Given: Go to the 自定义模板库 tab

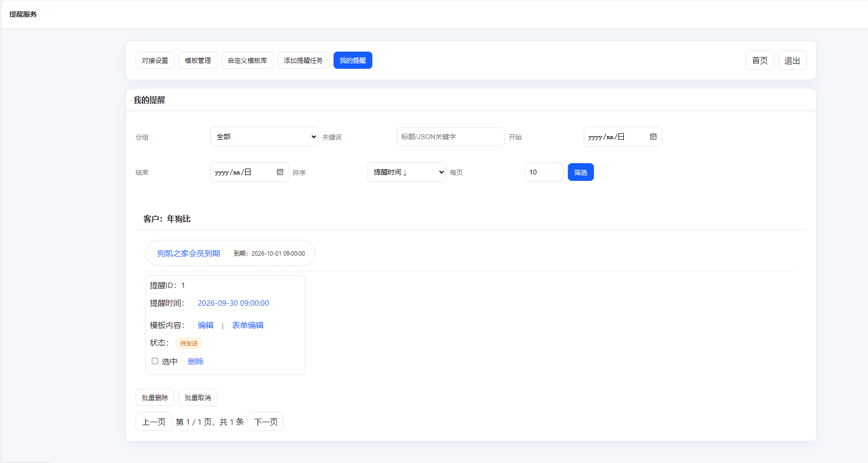Looking at the screenshot, I should (x=247, y=60).
